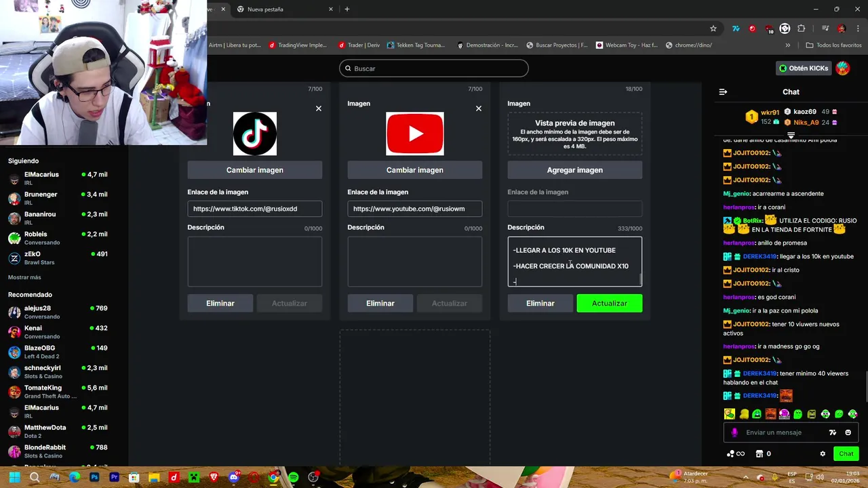868x488 pixels.
Task: Click the 7TV emote icon in chat input
Action: click(833, 432)
